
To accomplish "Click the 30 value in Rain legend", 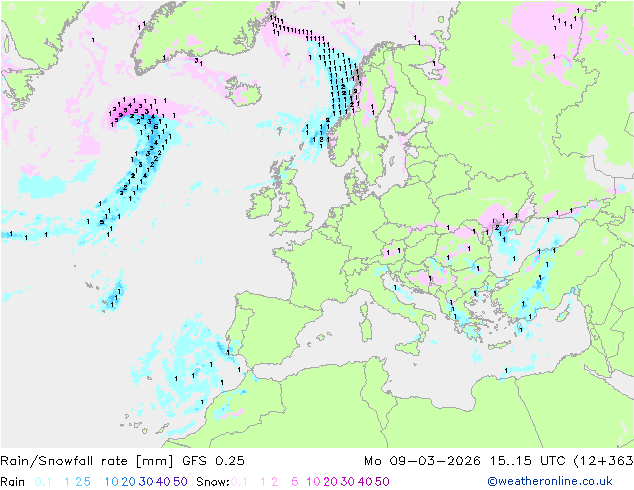I will pos(146,482).
